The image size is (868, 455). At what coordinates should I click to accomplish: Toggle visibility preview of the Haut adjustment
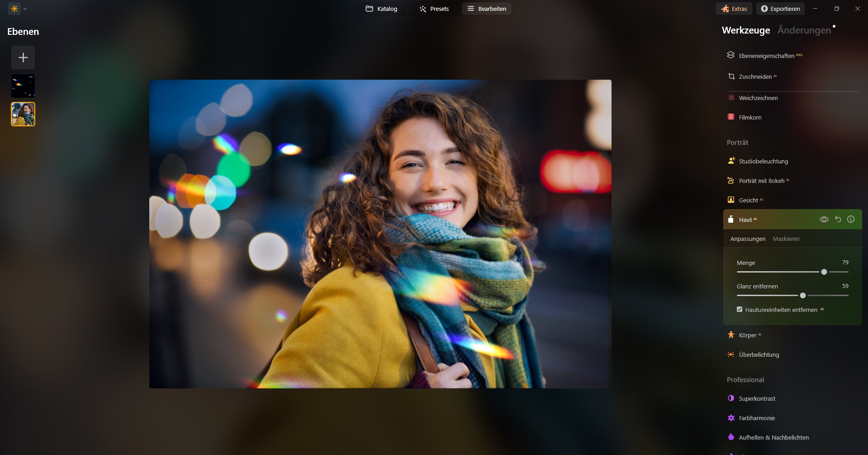point(824,219)
